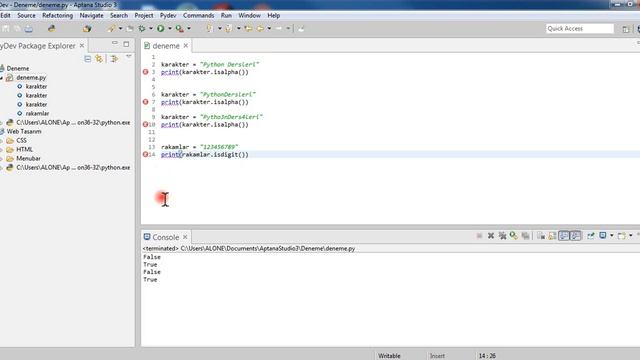This screenshot has height=360, width=640.
Task: Select the Web Tasarım project
Action: (x=24, y=131)
